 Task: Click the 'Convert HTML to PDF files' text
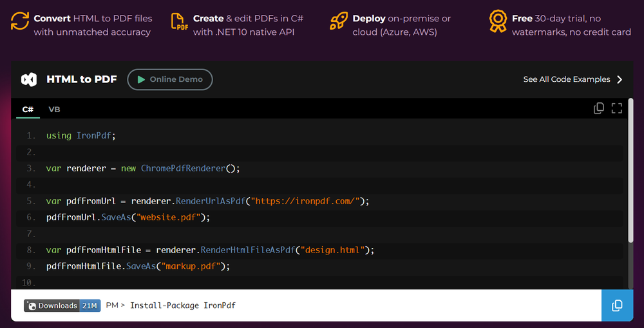(x=93, y=19)
